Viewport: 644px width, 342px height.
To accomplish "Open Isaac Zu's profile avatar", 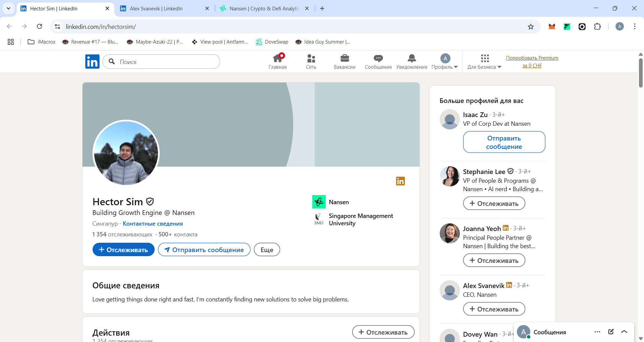I will point(449,119).
